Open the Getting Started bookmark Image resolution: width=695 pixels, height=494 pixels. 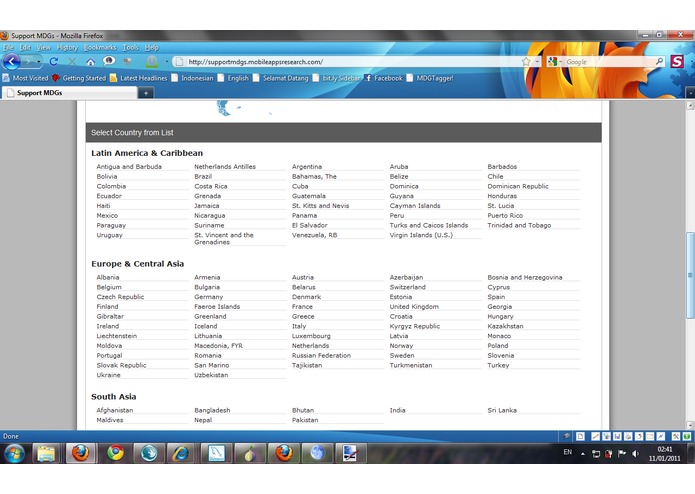[x=79, y=78]
